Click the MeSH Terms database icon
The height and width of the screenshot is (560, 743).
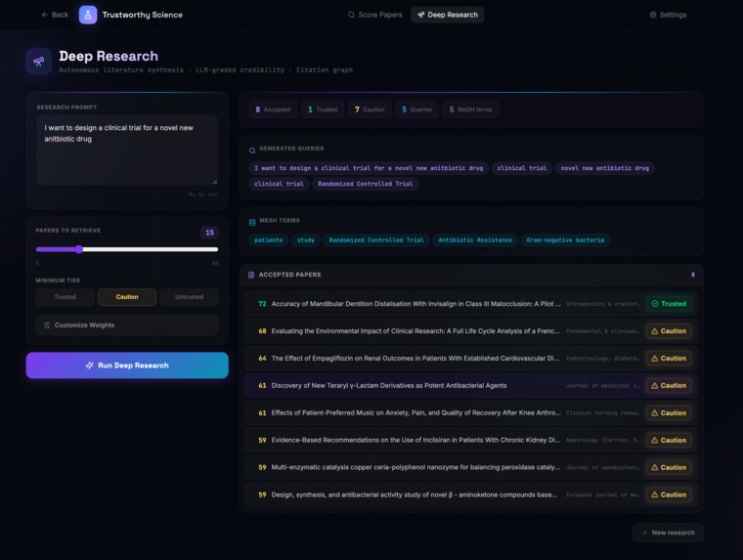point(252,222)
